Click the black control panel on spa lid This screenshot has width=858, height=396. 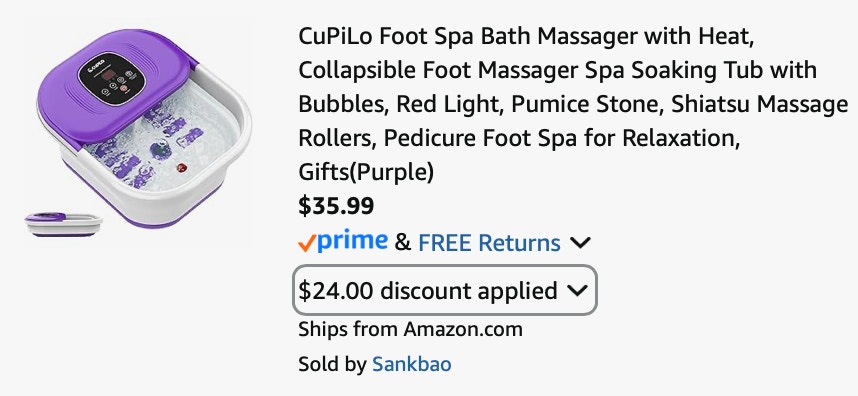[x=112, y=79]
